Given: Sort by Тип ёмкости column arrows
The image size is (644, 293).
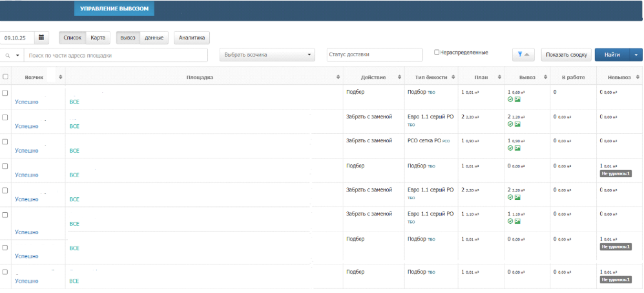Looking at the screenshot, I should coord(453,77).
